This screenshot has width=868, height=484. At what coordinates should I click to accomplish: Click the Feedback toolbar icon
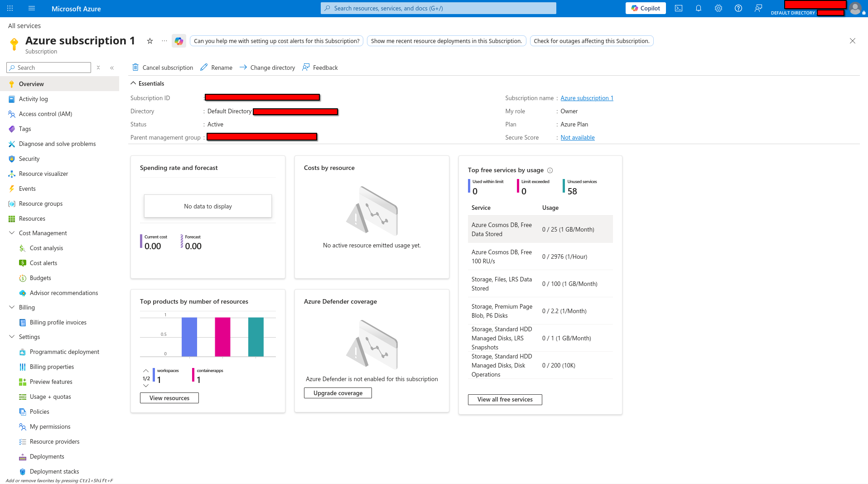click(306, 67)
